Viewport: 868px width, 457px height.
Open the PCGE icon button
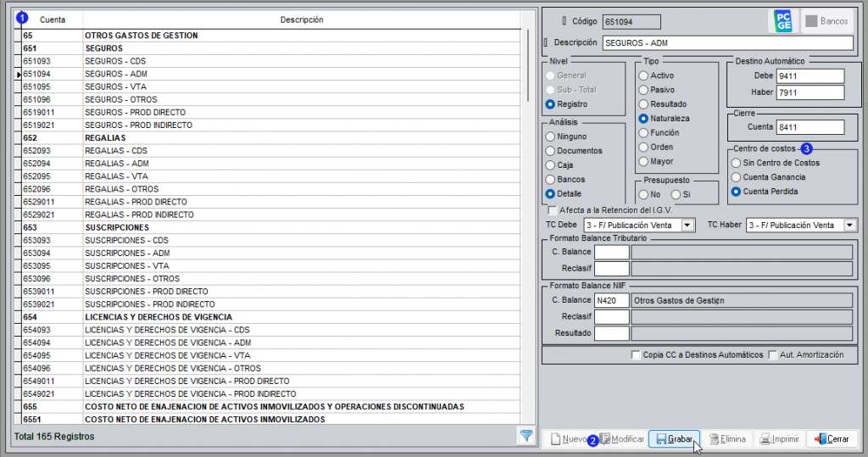tap(783, 21)
